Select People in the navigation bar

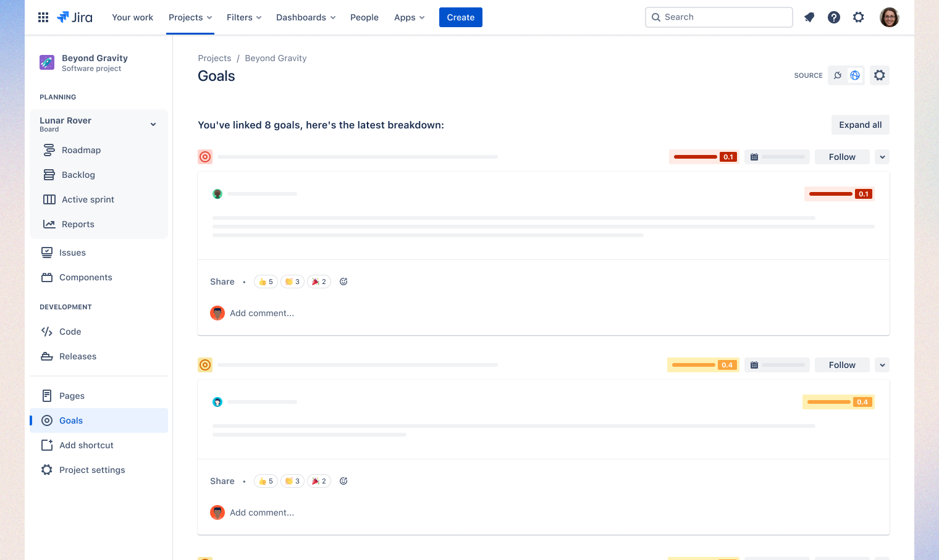click(364, 17)
